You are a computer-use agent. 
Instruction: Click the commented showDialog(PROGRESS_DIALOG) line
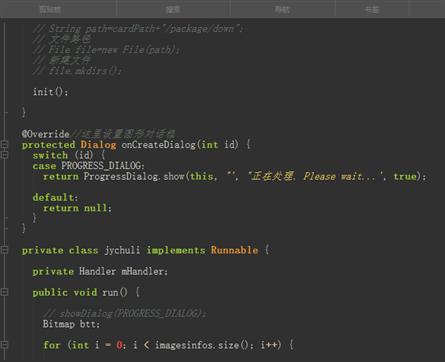124,313
